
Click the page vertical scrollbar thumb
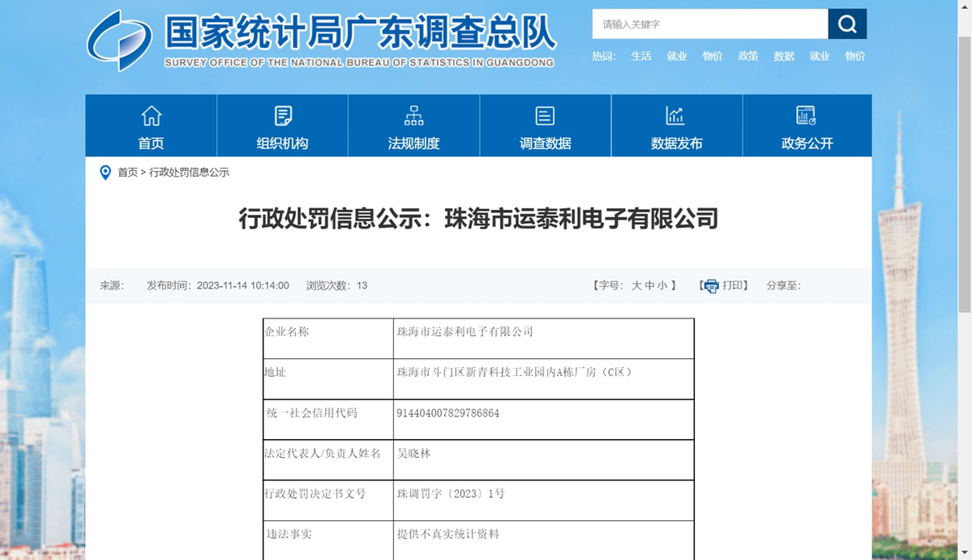coord(965,173)
